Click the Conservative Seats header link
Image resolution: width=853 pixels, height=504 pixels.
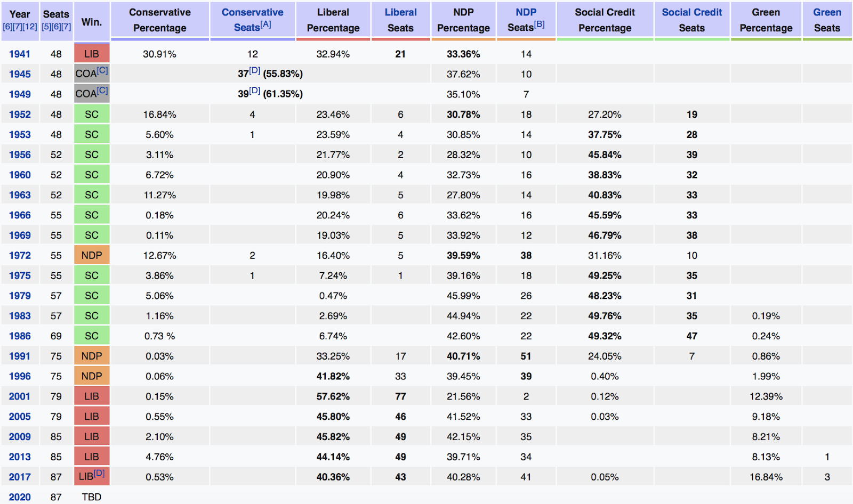coord(252,20)
